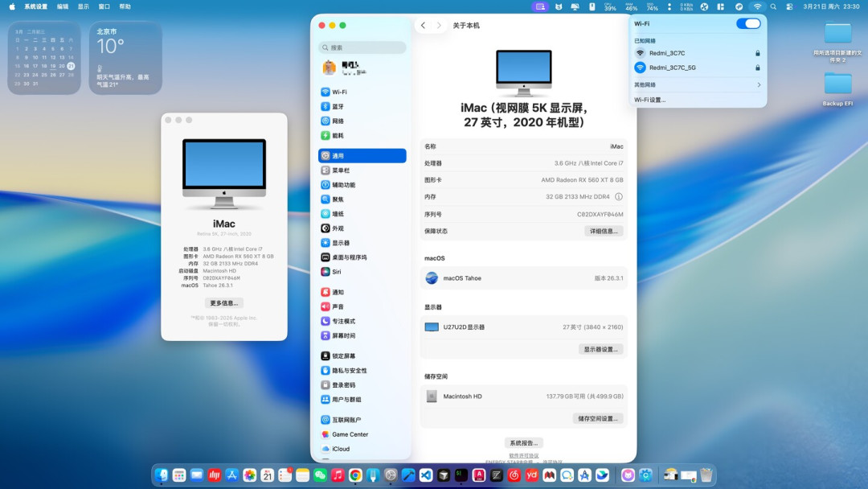The height and width of the screenshot is (489, 868).
Task: Click the Wi-Fi menu bar icon
Action: (x=757, y=6)
